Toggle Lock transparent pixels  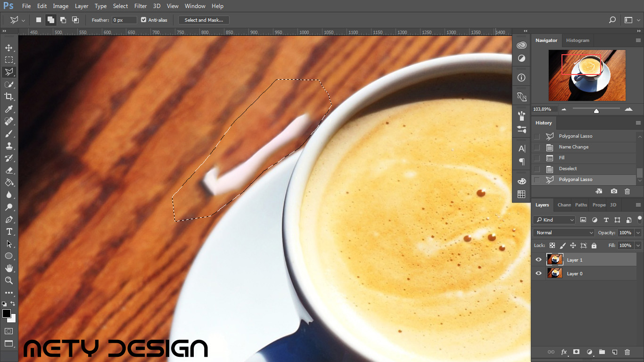click(x=553, y=246)
